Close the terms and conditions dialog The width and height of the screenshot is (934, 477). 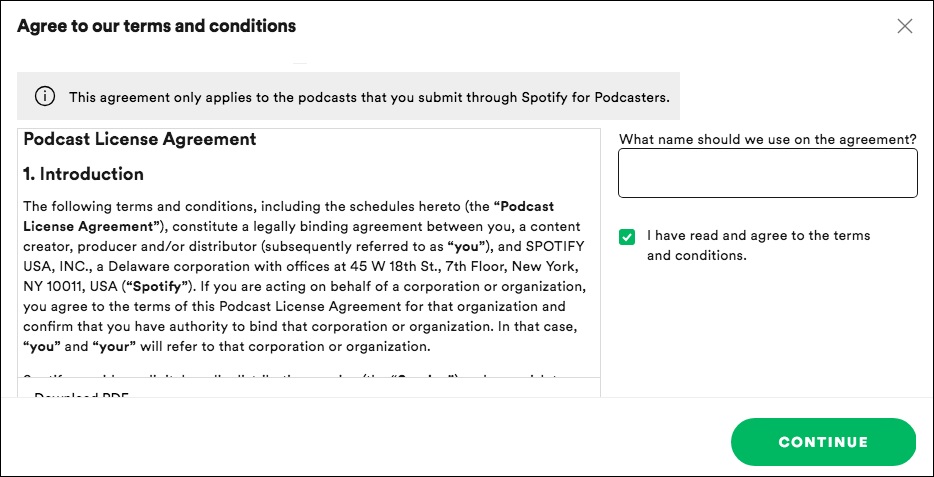905,26
